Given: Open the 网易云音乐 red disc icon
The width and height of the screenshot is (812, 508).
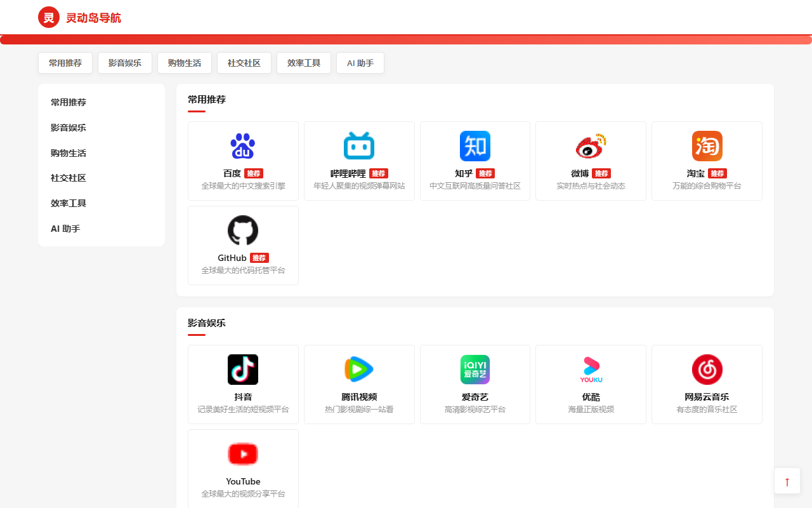Looking at the screenshot, I should 707,370.
